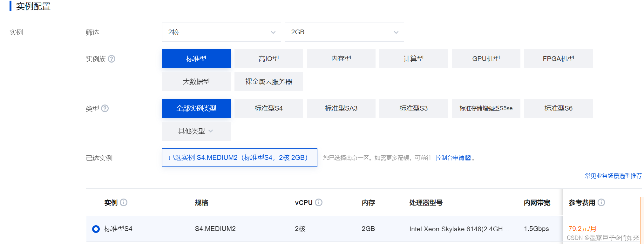This screenshot has height=244, width=644.
Task: Select the 标准型S4 radio button row
Action: pyautogui.click(x=96, y=229)
